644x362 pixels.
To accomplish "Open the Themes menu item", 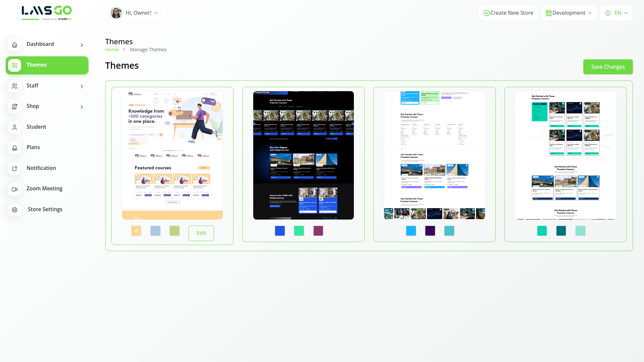I will tap(47, 65).
